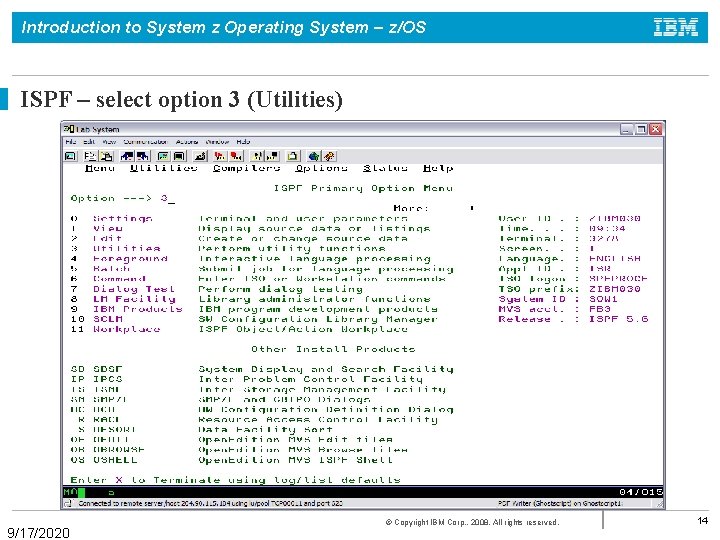The height and width of the screenshot is (540, 720).
Task: Select option 6 Command
Action: click(x=108, y=279)
